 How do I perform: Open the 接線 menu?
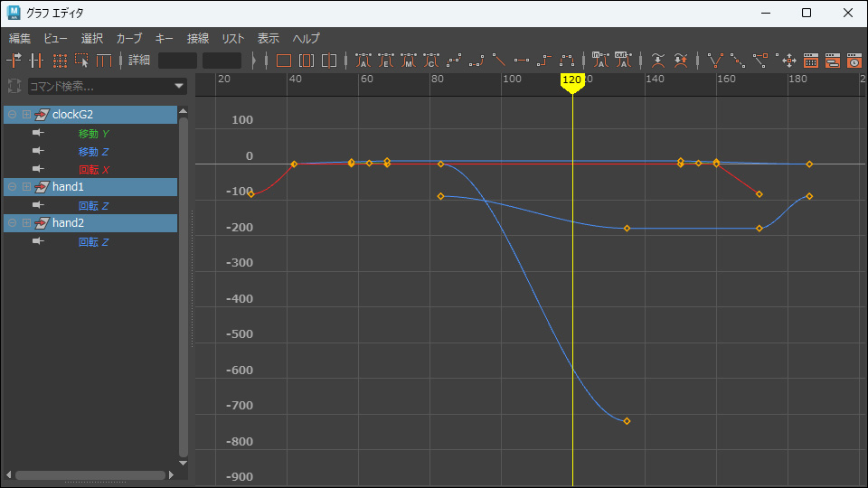(197, 39)
